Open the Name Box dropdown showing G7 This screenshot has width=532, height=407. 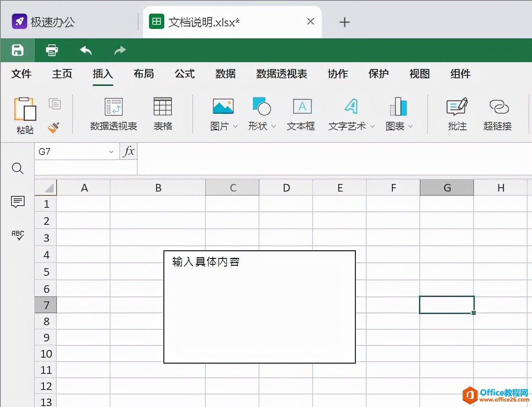click(x=110, y=151)
